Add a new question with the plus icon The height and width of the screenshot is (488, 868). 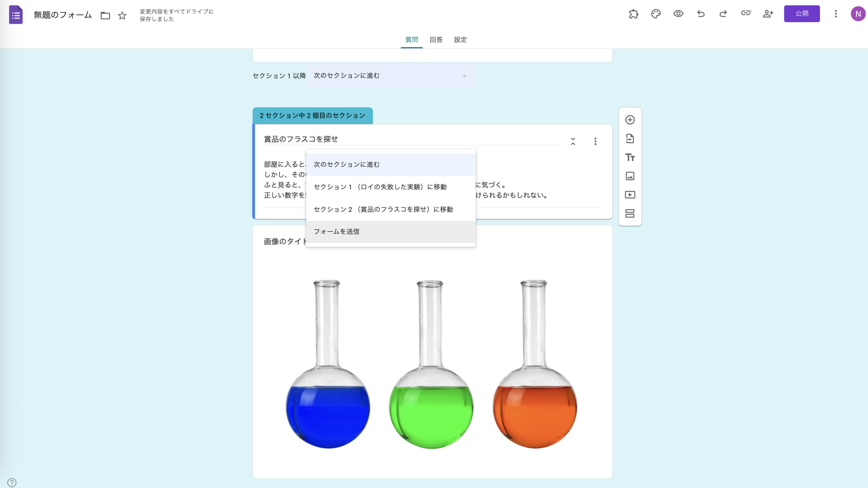pos(630,120)
